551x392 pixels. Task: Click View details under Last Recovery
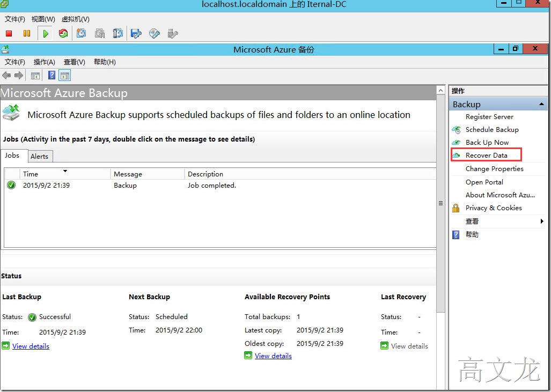409,346
